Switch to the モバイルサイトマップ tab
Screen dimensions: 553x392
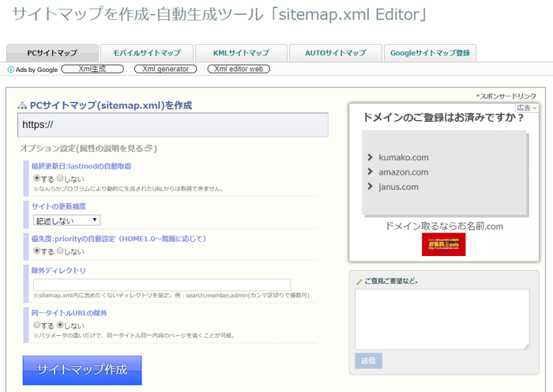coord(147,53)
